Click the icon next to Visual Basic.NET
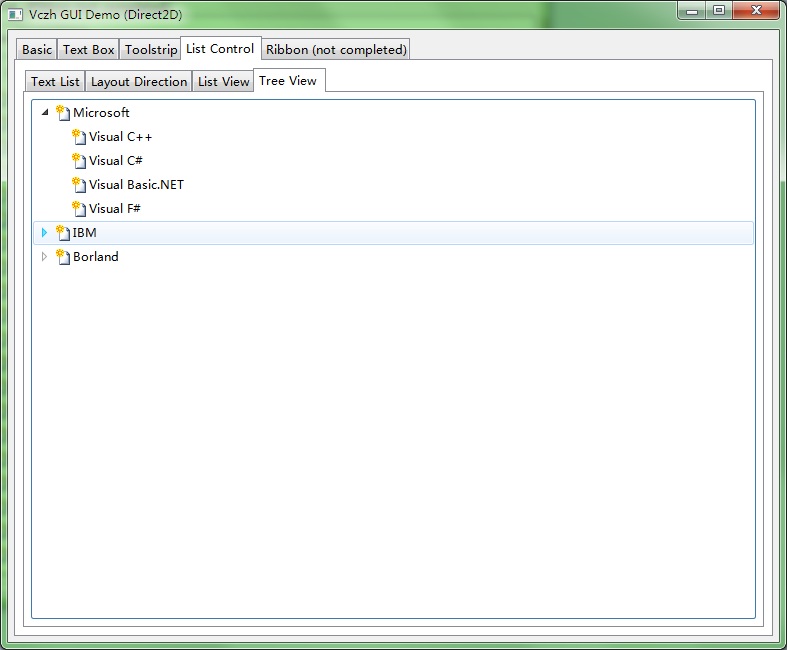Screen dimensions: 787x650 79,185
